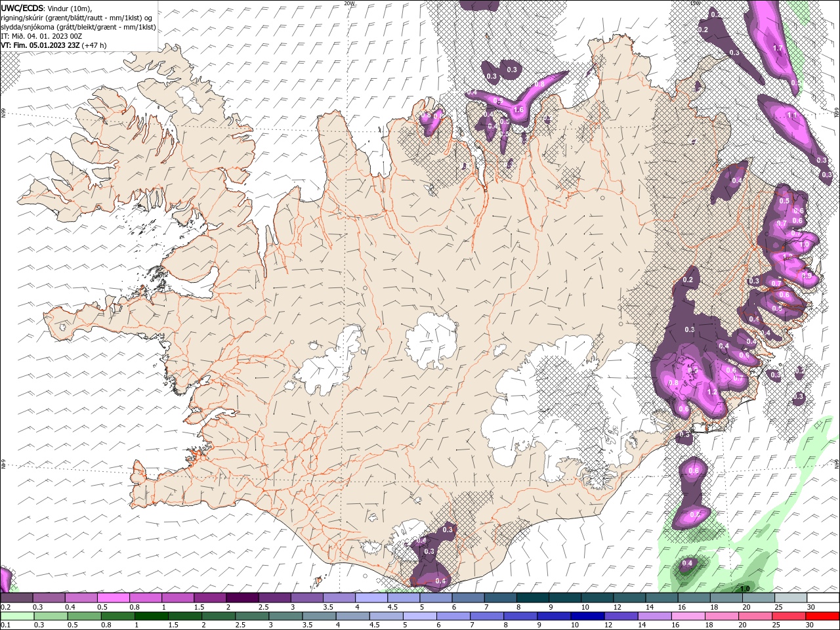Screen dimensions: 840x630
Task: Click the 'VT: Fim. 05.01.2023 23Z (+47 h)' line
Action: pyautogui.click(x=53, y=45)
